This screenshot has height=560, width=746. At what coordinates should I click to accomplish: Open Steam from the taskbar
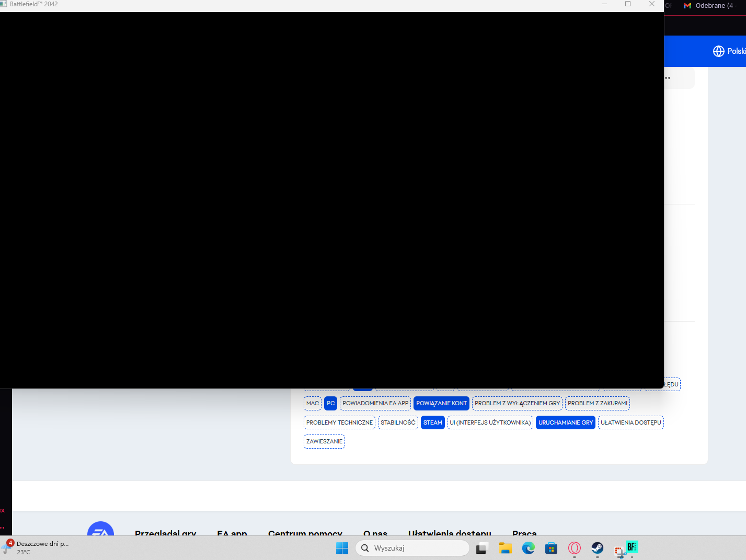click(597, 548)
